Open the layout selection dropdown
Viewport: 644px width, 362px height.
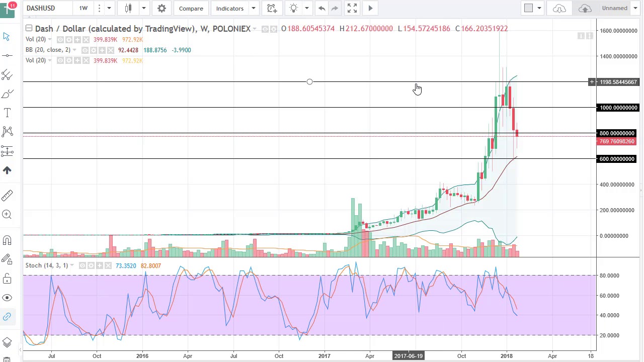click(539, 8)
